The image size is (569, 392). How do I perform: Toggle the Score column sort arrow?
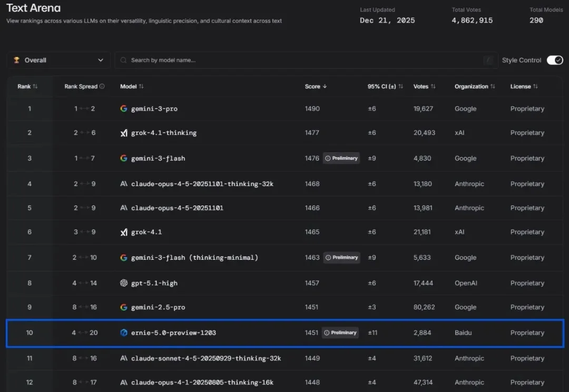326,86
